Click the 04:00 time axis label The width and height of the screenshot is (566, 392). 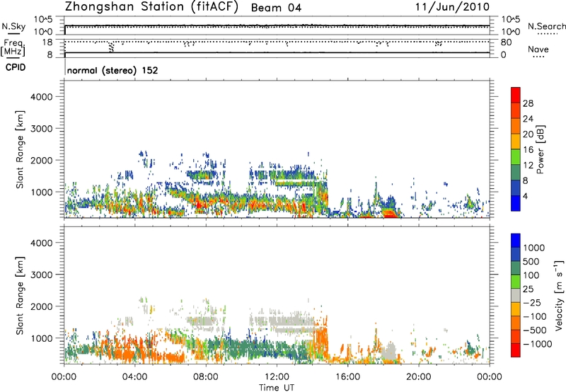point(134,377)
